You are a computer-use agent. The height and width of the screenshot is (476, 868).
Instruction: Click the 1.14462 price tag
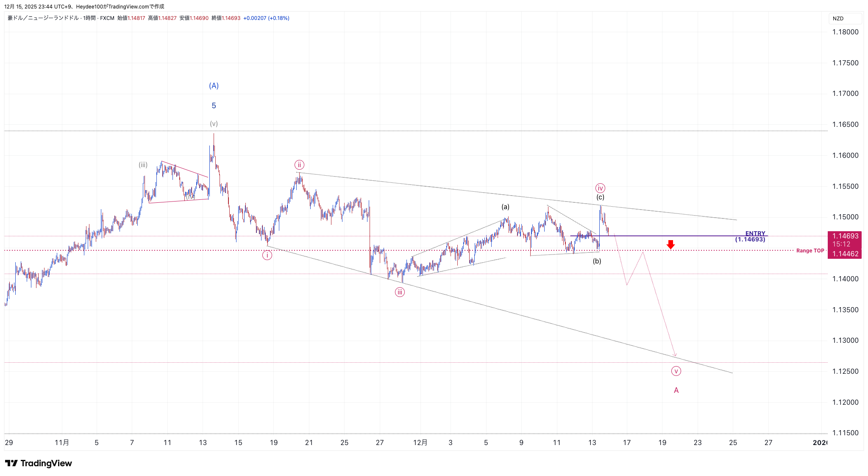[x=845, y=254]
